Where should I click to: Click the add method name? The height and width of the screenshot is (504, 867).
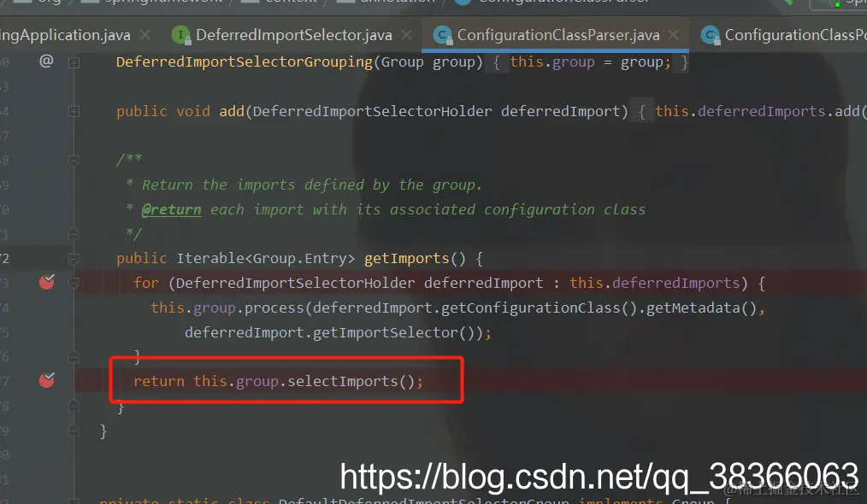[x=232, y=112]
